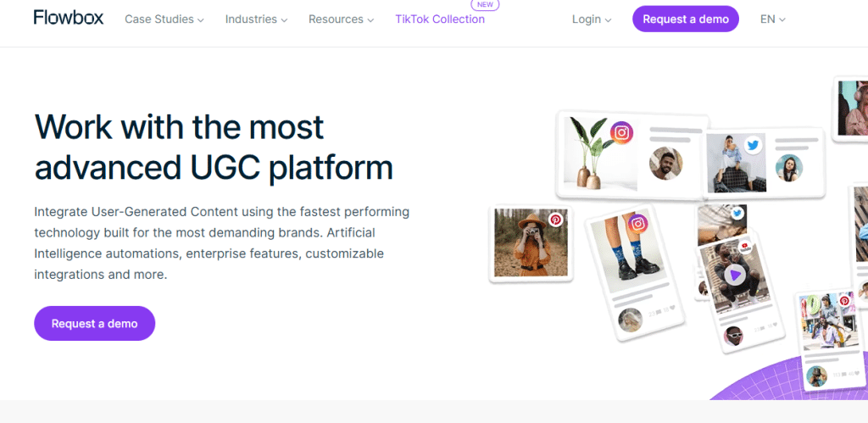Viewport: 868px width, 423px height.
Task: Click the Request a demo button below the hero text
Action: point(94,323)
